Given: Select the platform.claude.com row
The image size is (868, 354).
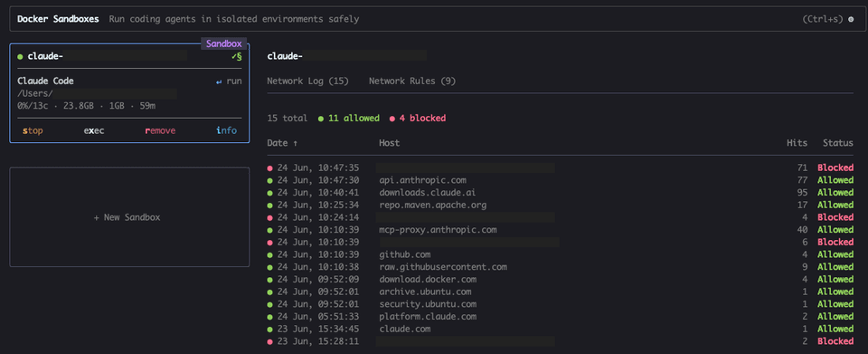Looking at the screenshot, I should [561, 316].
